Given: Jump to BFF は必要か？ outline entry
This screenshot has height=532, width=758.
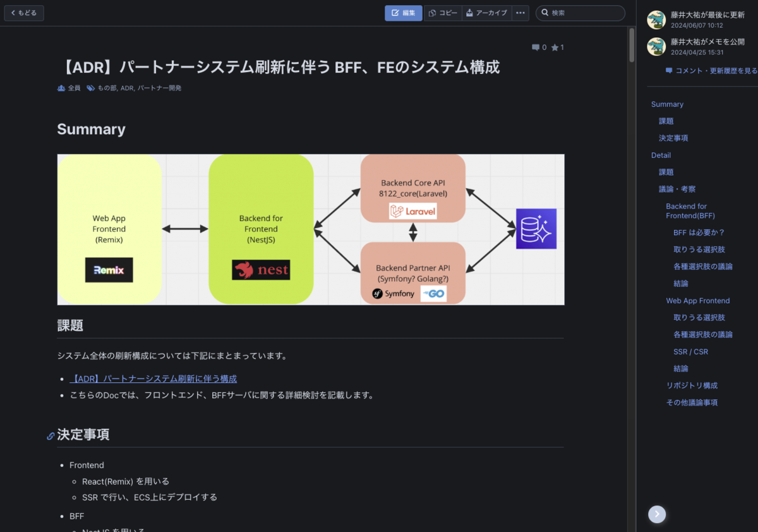Looking at the screenshot, I should (699, 233).
